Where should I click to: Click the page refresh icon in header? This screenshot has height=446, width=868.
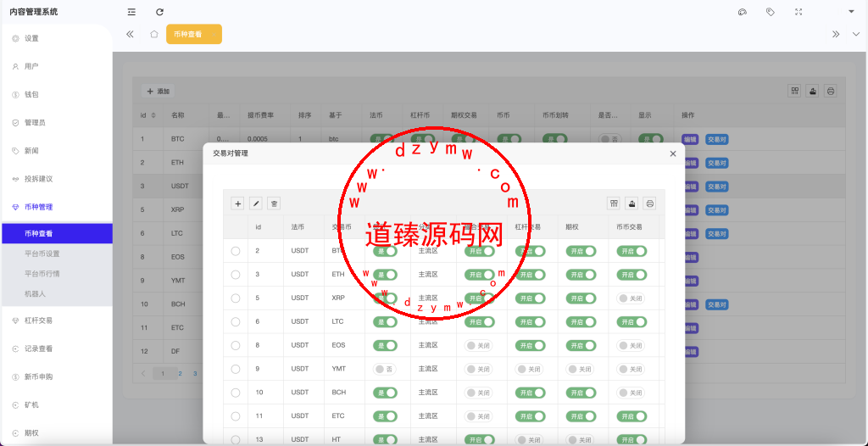click(x=159, y=12)
